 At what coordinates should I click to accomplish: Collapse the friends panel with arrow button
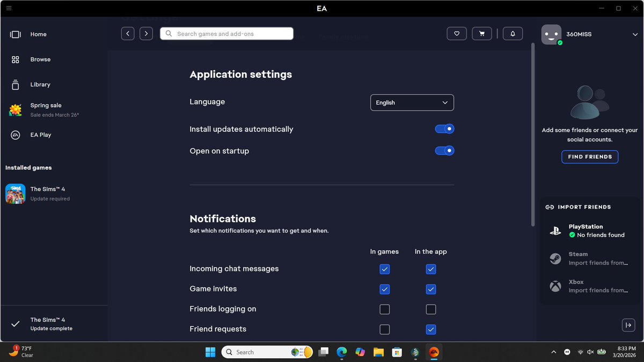[628, 325]
